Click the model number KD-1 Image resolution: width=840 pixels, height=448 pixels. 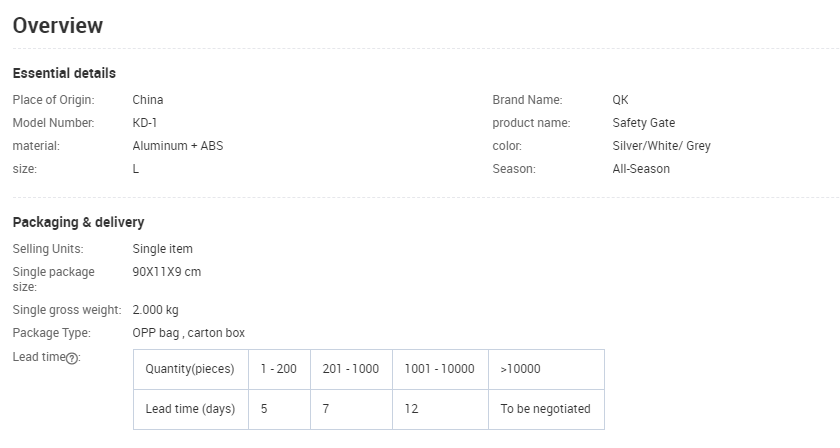[x=145, y=123]
